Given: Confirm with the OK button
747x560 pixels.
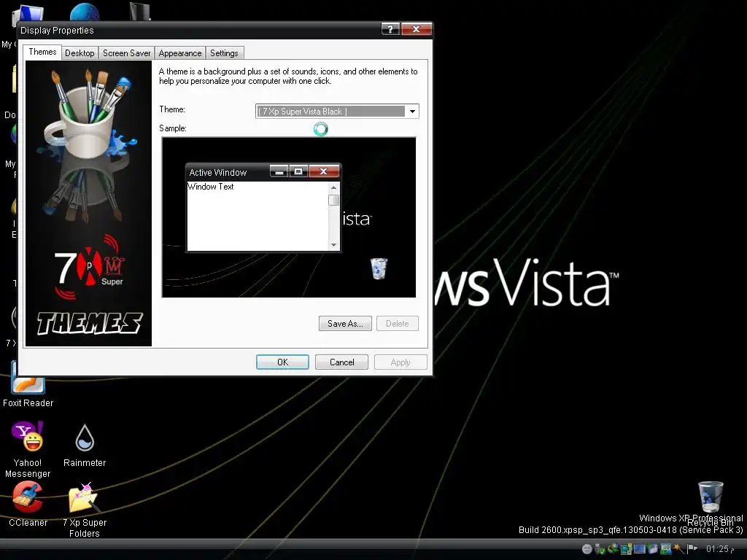Looking at the screenshot, I should click(x=282, y=362).
